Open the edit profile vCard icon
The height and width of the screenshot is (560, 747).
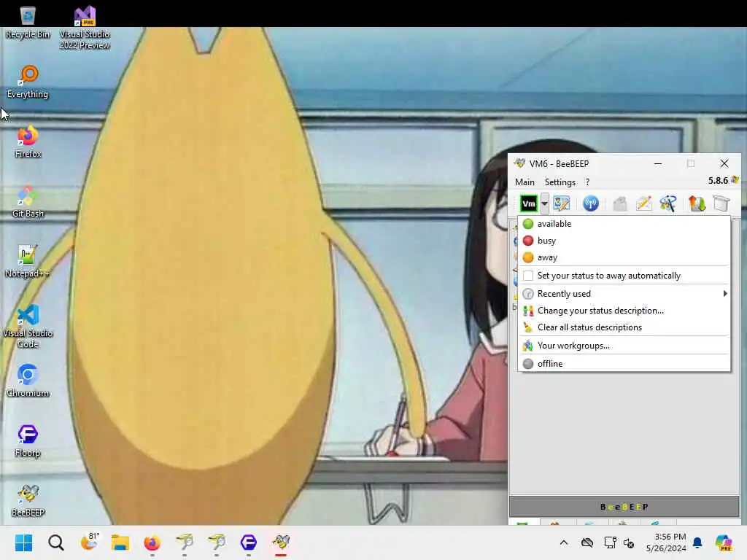(562, 204)
